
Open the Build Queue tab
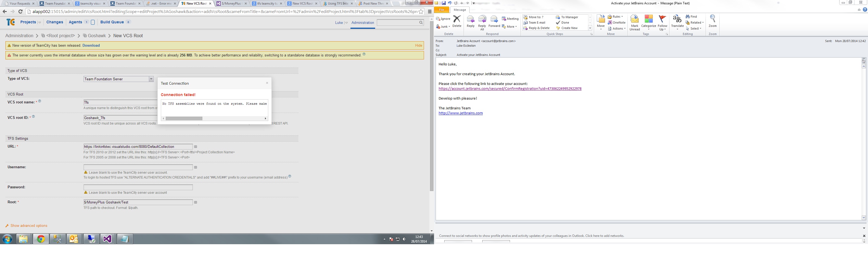tap(112, 22)
